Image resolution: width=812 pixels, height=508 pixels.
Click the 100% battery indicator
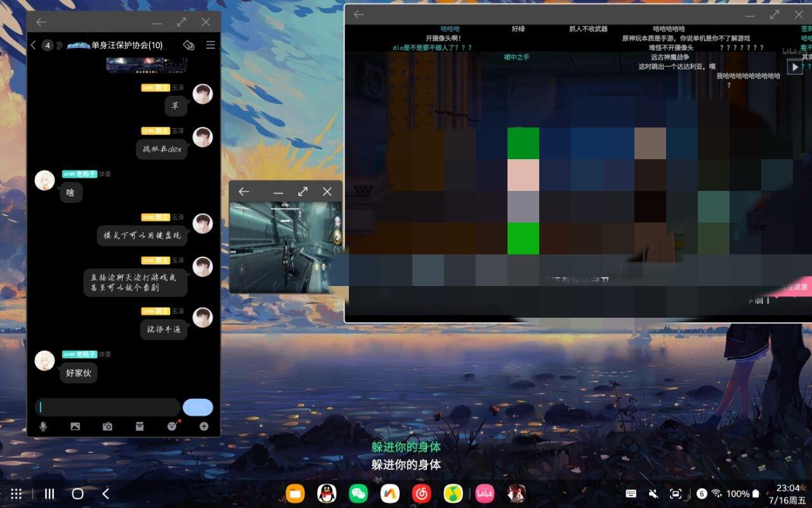coord(742,493)
